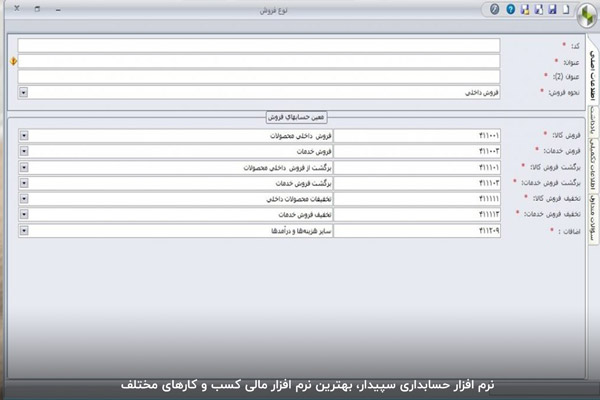Click account code ۴۱۱۱۱۳ field
600x400 pixels.
coord(417,214)
